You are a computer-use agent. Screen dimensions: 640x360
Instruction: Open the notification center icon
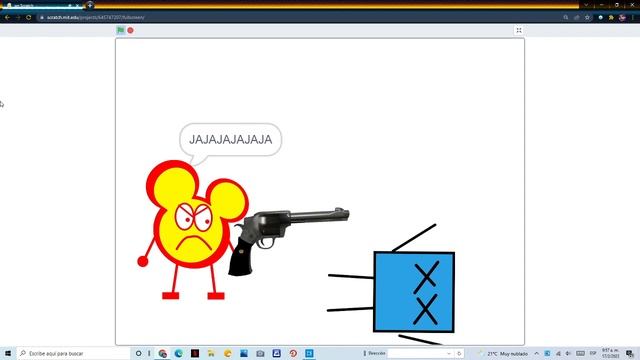coord(630,353)
